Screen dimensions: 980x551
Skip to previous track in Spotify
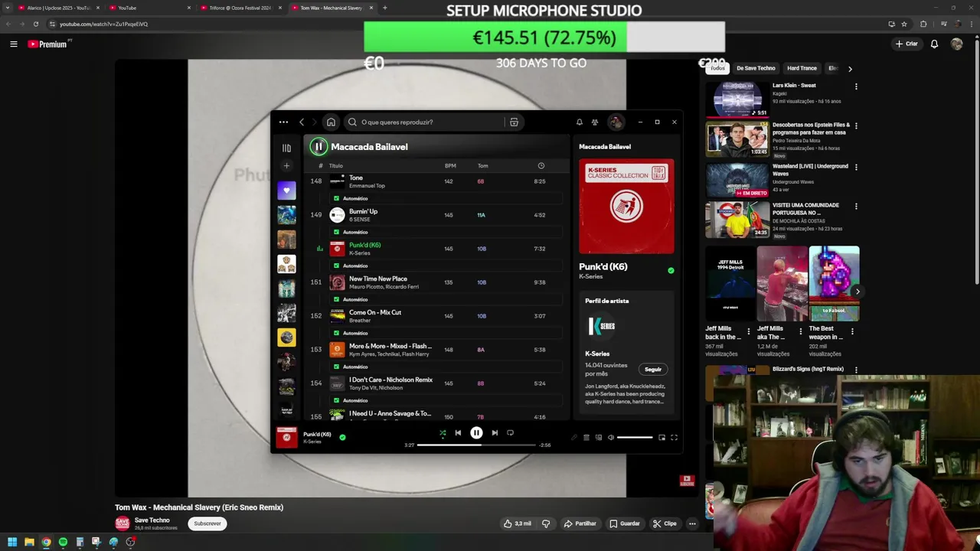[x=458, y=432]
